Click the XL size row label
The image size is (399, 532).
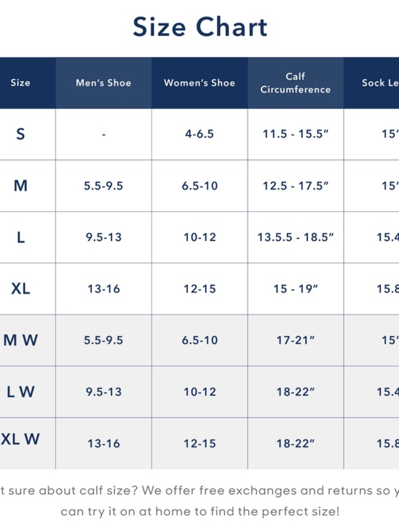[x=20, y=289]
